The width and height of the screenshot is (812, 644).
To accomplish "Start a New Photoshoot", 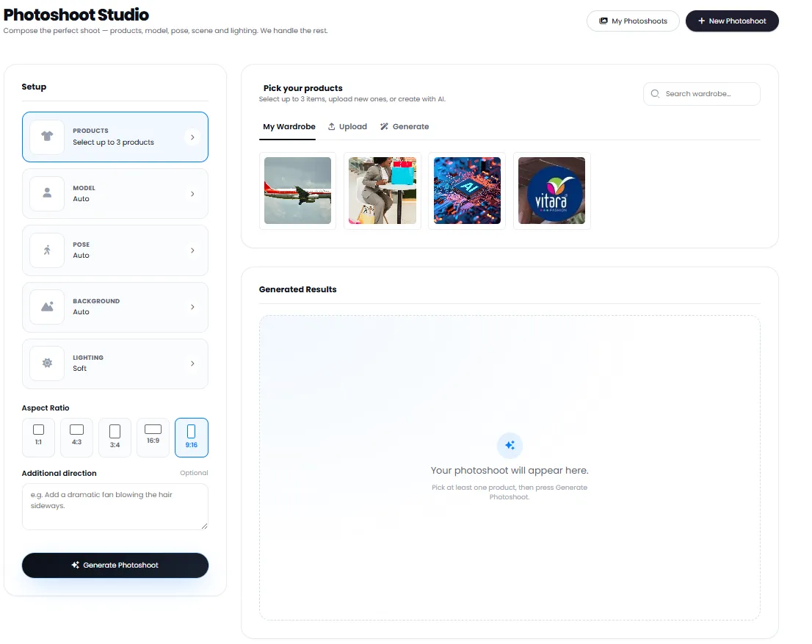I will (732, 21).
